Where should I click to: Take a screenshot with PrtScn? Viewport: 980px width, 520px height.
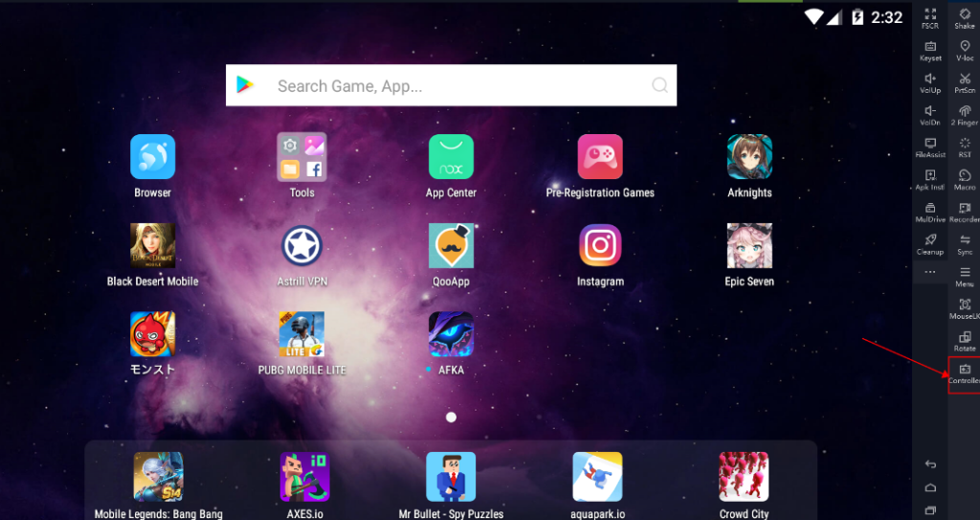tap(964, 82)
